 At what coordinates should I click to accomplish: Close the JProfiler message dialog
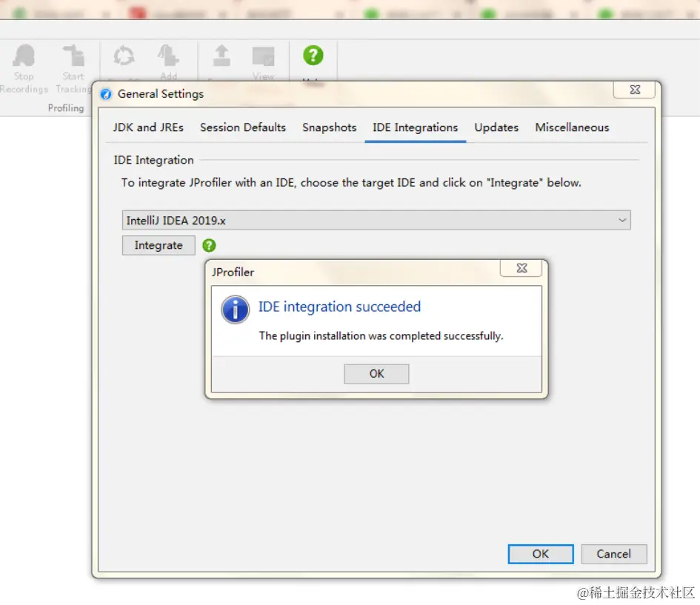coord(521,268)
